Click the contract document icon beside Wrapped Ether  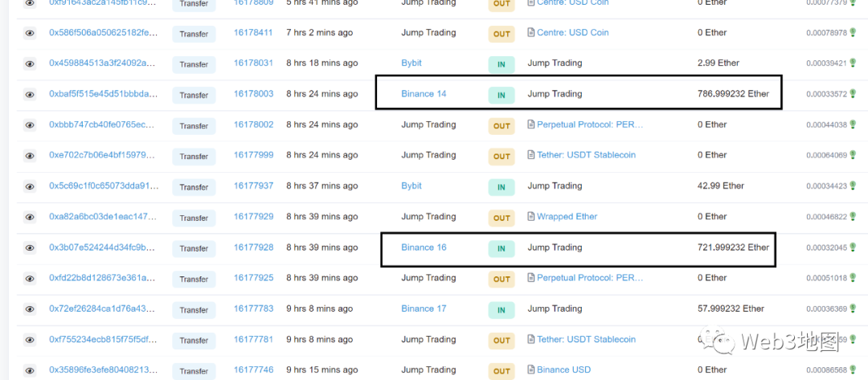pyautogui.click(x=530, y=217)
